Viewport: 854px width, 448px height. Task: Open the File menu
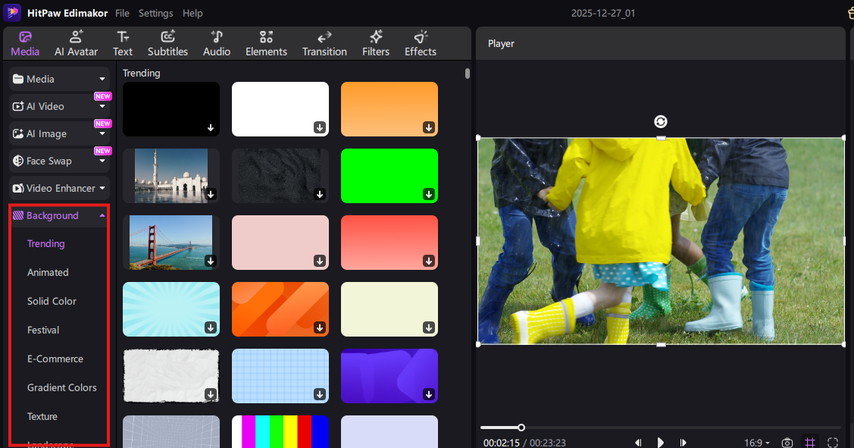(x=122, y=13)
